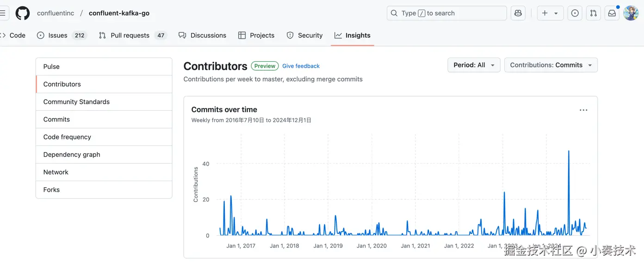644x265 pixels.
Task: Click the 212 issues counter badge
Action: point(80,35)
